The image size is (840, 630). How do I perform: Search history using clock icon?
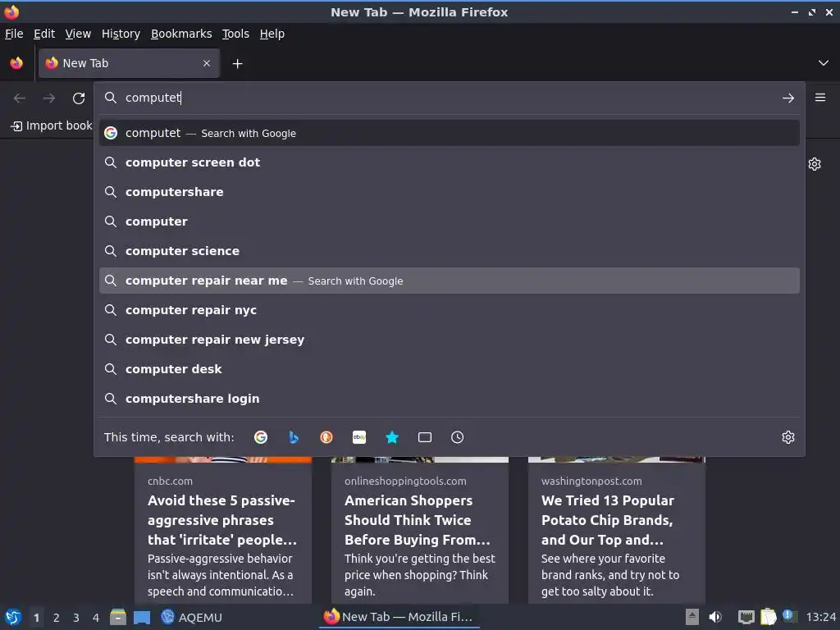click(458, 437)
